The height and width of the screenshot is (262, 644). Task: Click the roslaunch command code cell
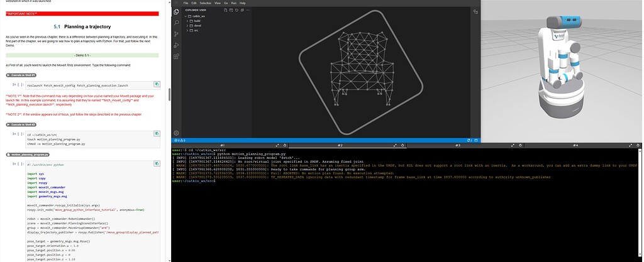92,85
